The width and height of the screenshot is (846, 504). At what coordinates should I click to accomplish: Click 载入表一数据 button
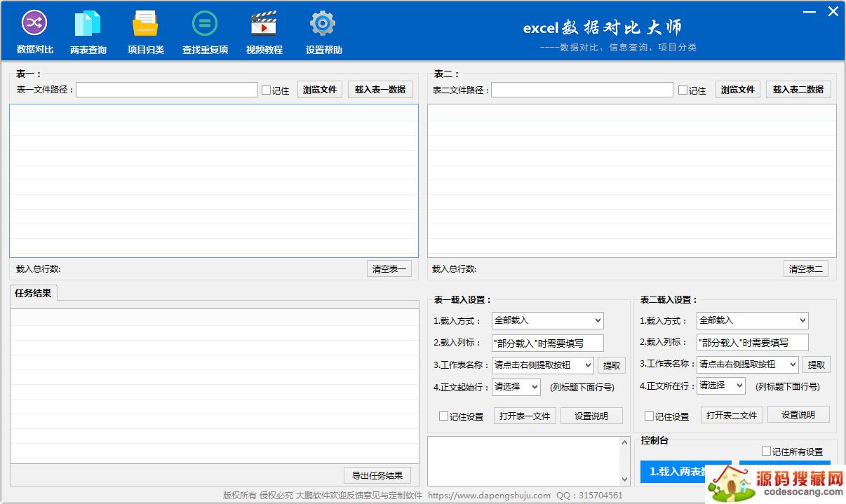380,89
